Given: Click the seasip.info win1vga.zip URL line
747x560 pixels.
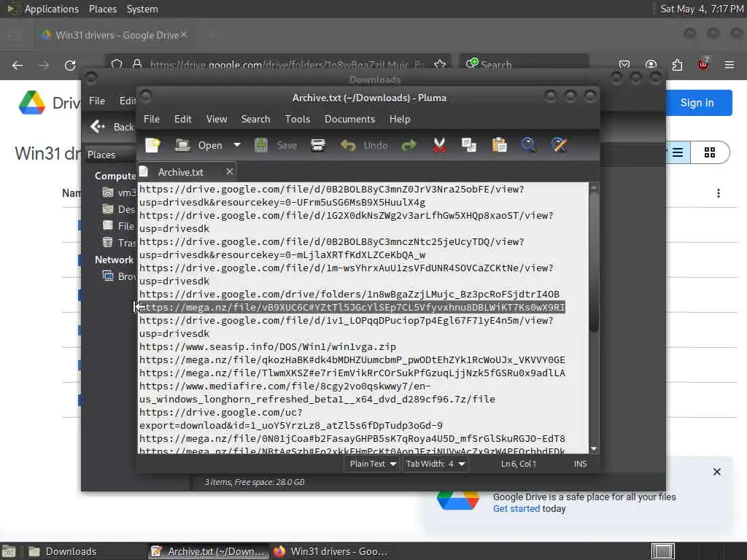Looking at the screenshot, I should [x=267, y=346].
